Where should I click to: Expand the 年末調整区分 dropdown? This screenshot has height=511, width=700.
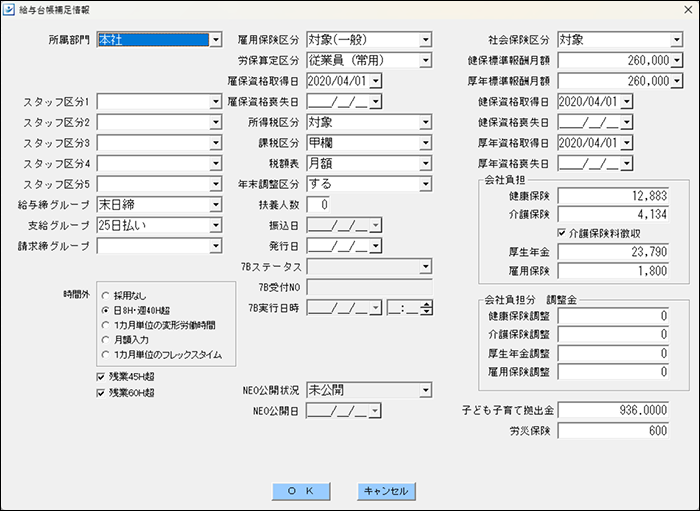(x=425, y=184)
